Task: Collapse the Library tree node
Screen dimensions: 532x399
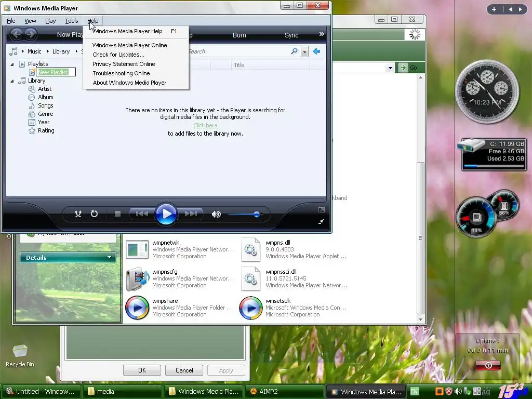Action: tap(12, 81)
